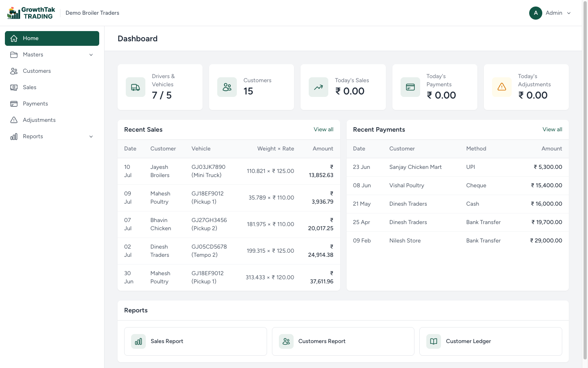Screen dimensions: 588x368
Task: Navigate to Sales in sidebar
Action: pos(52,88)
